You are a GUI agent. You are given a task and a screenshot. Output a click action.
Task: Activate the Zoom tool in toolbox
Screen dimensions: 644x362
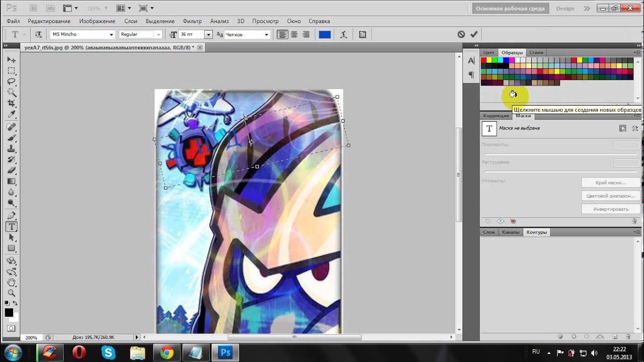[x=11, y=293]
